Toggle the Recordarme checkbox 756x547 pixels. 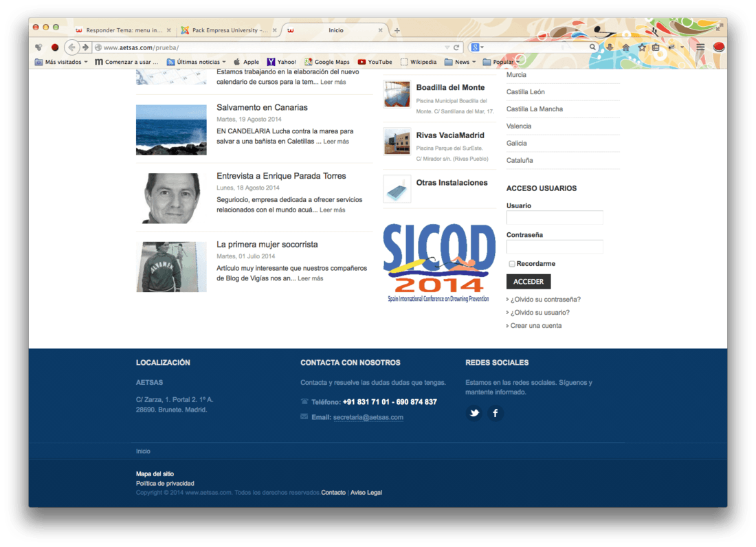(511, 264)
